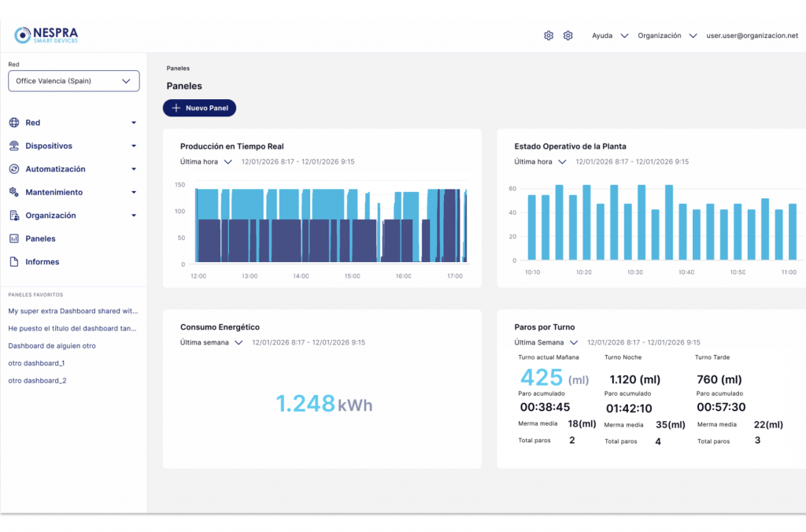The image size is (806, 532).
Task: Expand the Automatización sidebar section arrow
Action: tap(134, 169)
